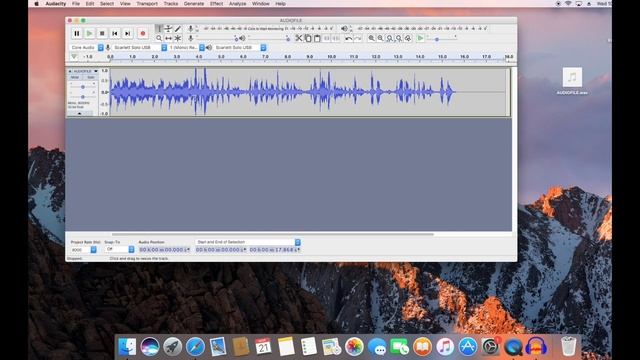
Task: Open the Scarlett Solo USB playback device dropdown
Action: 240,48
